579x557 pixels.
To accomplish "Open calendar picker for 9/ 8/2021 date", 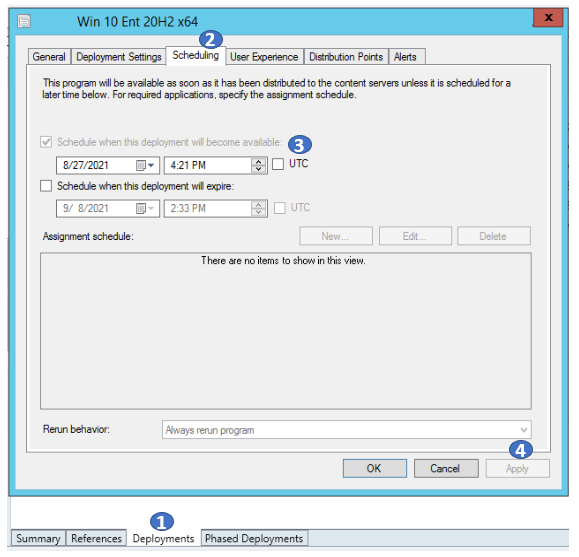I will [141, 209].
